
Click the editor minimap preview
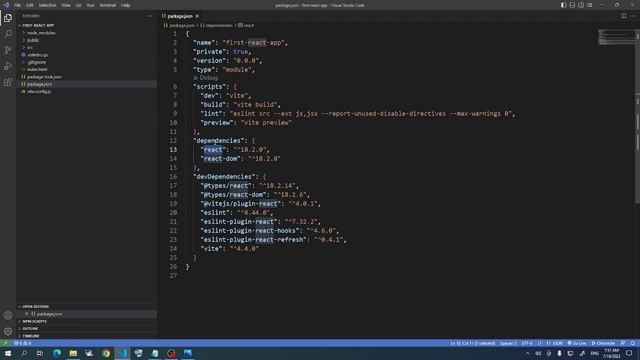coord(616,37)
